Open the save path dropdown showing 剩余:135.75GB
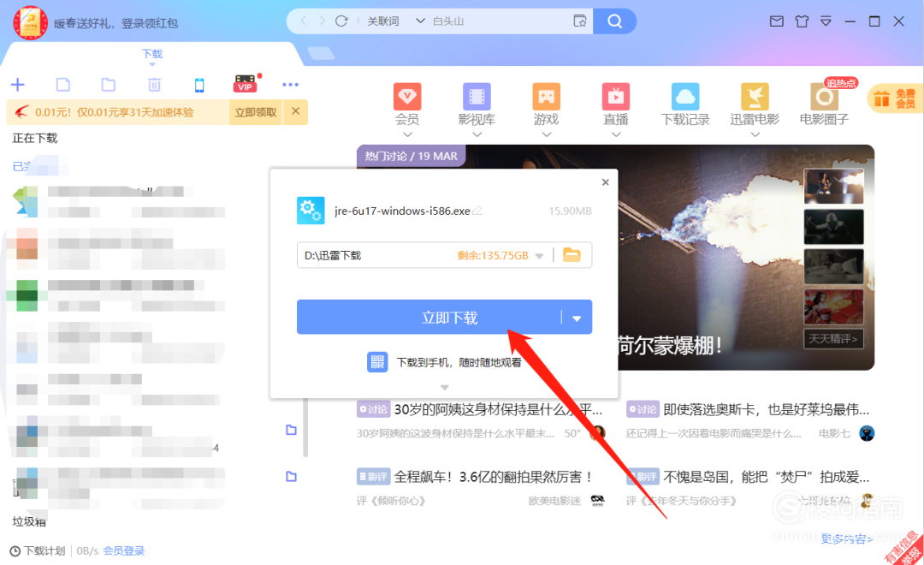Screen dimensions: 924x565 [539, 254]
